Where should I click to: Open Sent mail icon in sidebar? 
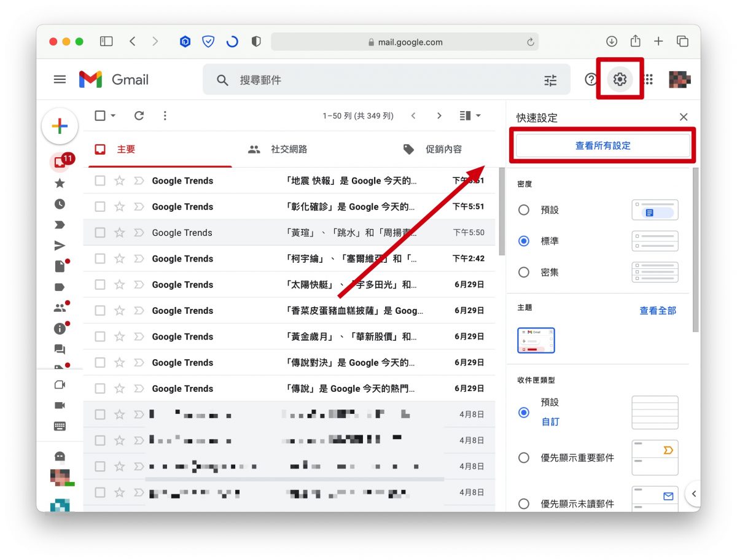pyautogui.click(x=60, y=246)
